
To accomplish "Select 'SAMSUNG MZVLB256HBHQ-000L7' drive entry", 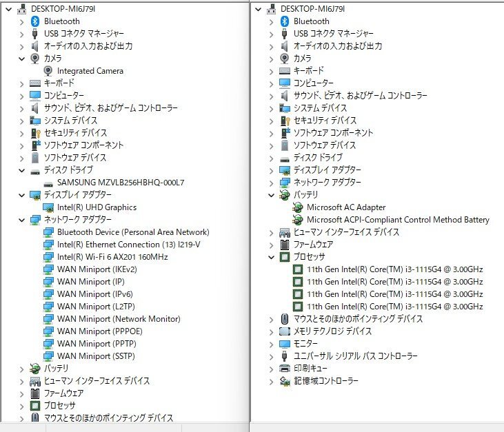I will pos(121,183).
